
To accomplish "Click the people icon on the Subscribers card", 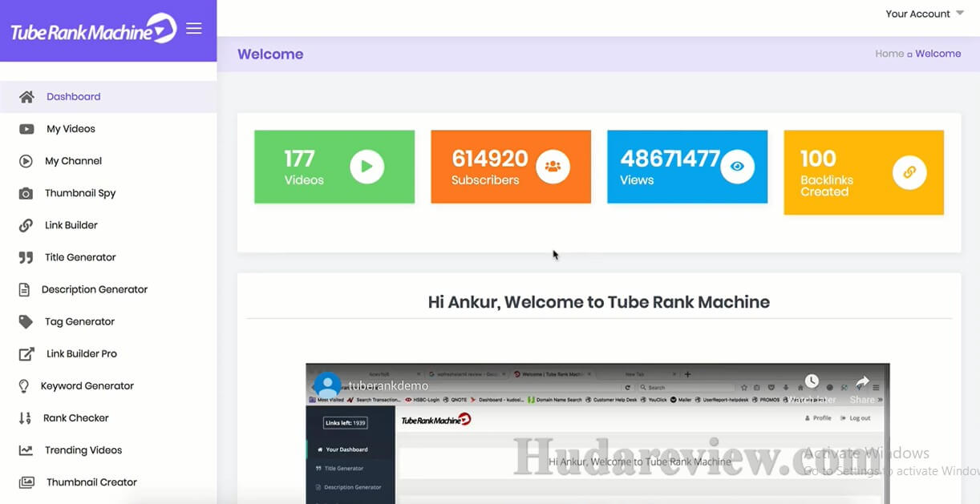I will click(x=553, y=167).
